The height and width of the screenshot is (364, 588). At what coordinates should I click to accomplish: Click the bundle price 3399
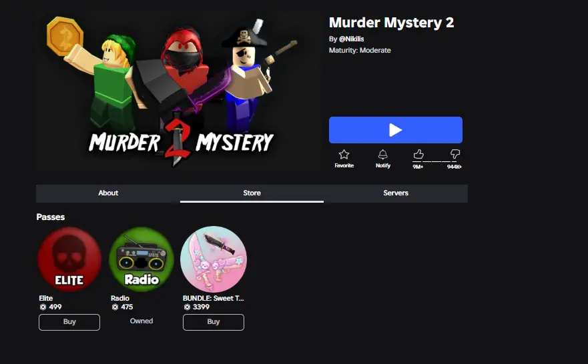tap(201, 307)
